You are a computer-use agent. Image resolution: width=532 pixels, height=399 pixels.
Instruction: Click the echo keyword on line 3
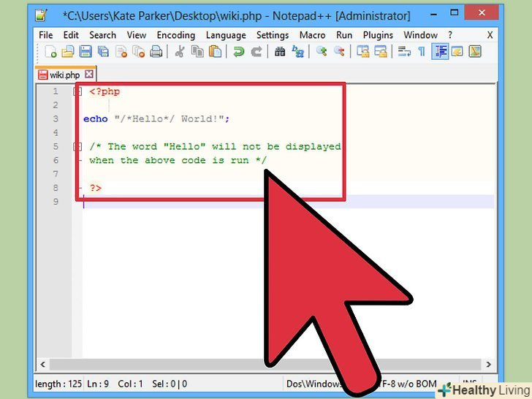(95, 119)
